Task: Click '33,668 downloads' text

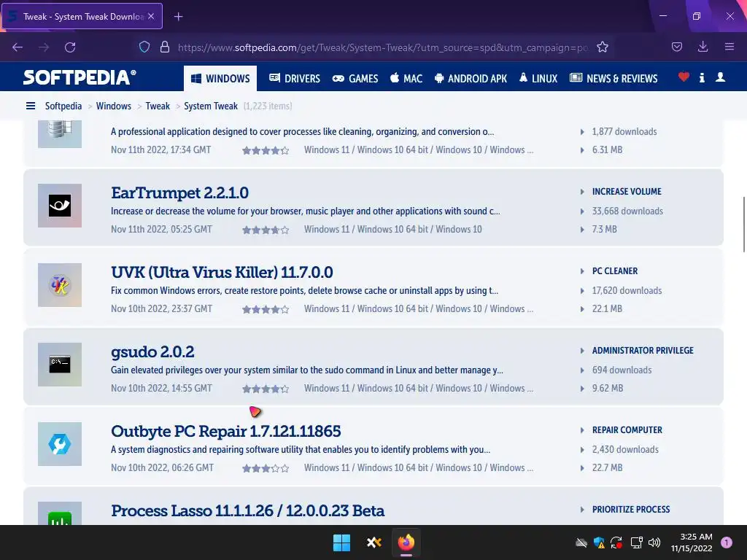Action: point(627,211)
